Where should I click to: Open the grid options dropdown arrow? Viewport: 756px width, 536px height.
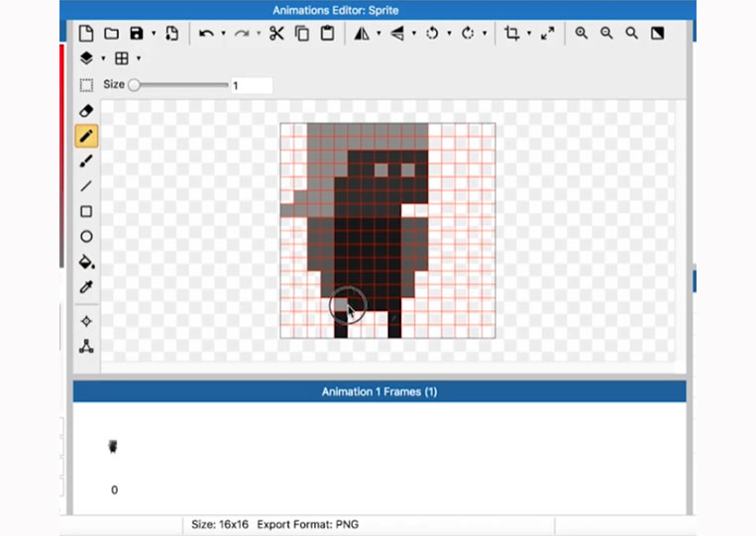coord(139,58)
